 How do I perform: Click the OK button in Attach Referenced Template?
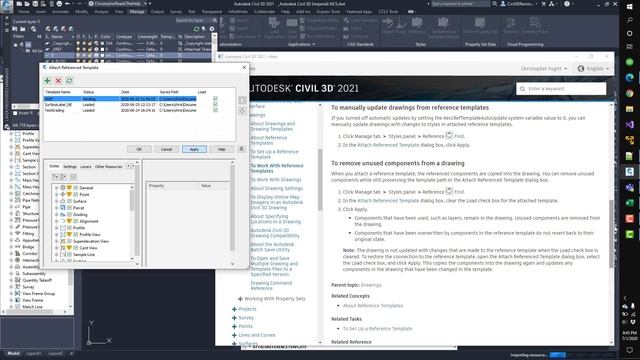(139, 149)
